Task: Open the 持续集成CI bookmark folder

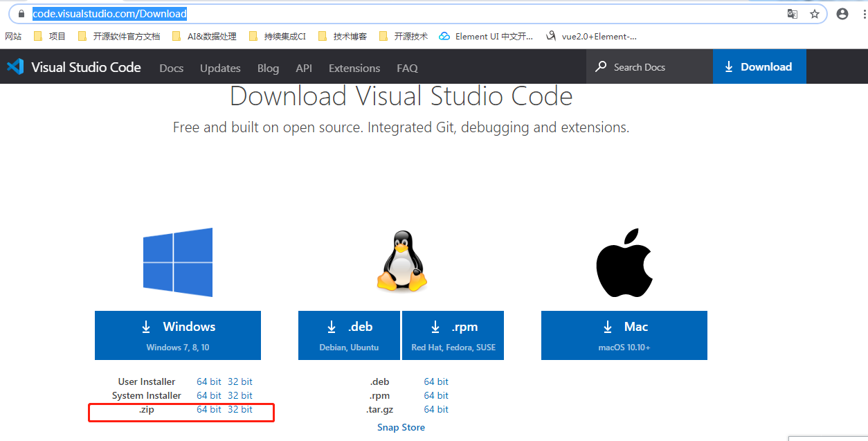Action: (x=277, y=36)
